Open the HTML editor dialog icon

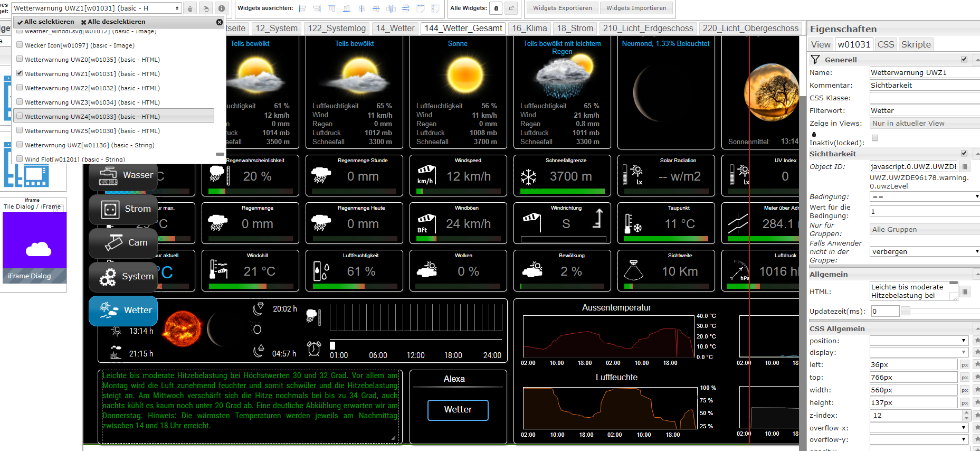click(x=965, y=292)
